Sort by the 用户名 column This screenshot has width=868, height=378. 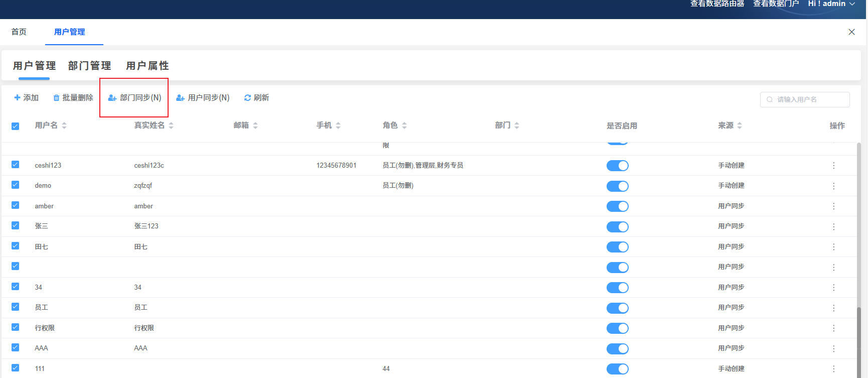point(64,125)
